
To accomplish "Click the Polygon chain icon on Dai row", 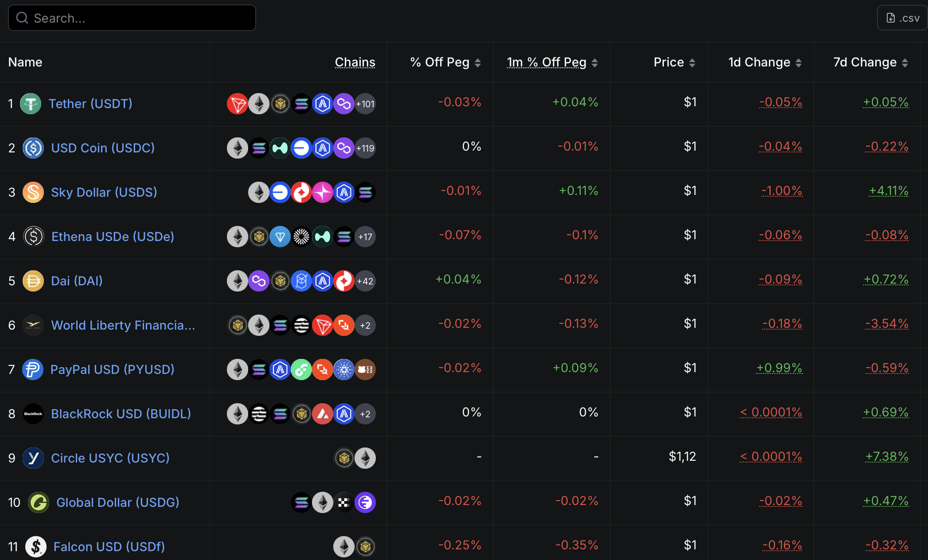I will [259, 280].
